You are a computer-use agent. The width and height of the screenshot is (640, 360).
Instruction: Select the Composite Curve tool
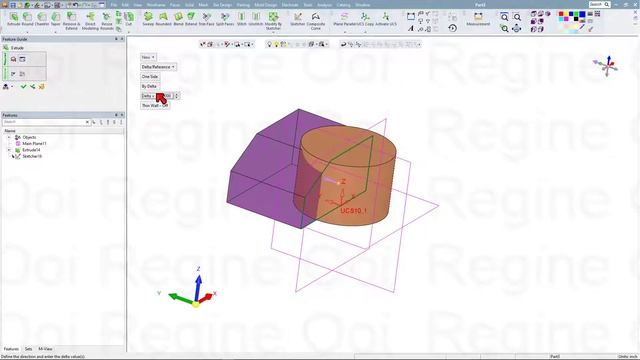316,21
